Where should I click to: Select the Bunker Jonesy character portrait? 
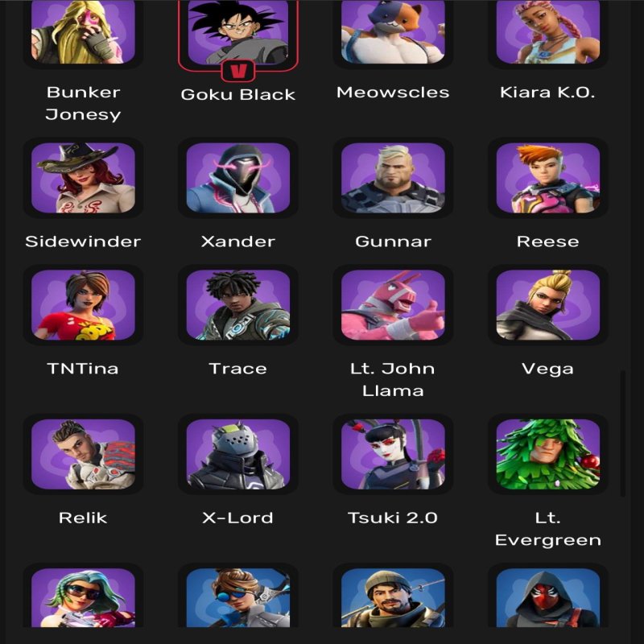pos(83,31)
